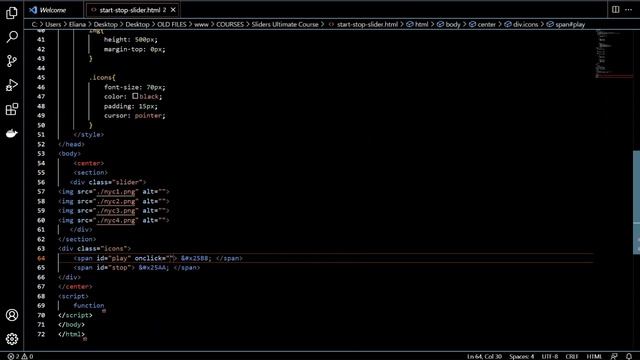Click line number 69 in gutter
Image resolution: width=640 pixels, height=360 pixels.
[x=41, y=306]
